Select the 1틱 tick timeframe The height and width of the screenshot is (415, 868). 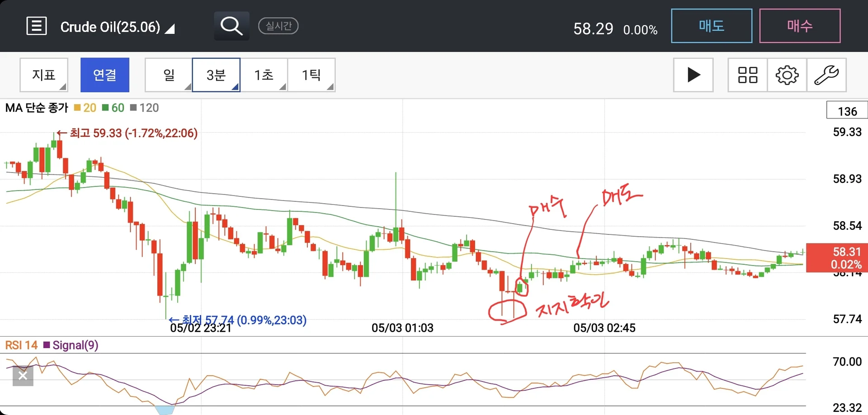[x=311, y=75]
